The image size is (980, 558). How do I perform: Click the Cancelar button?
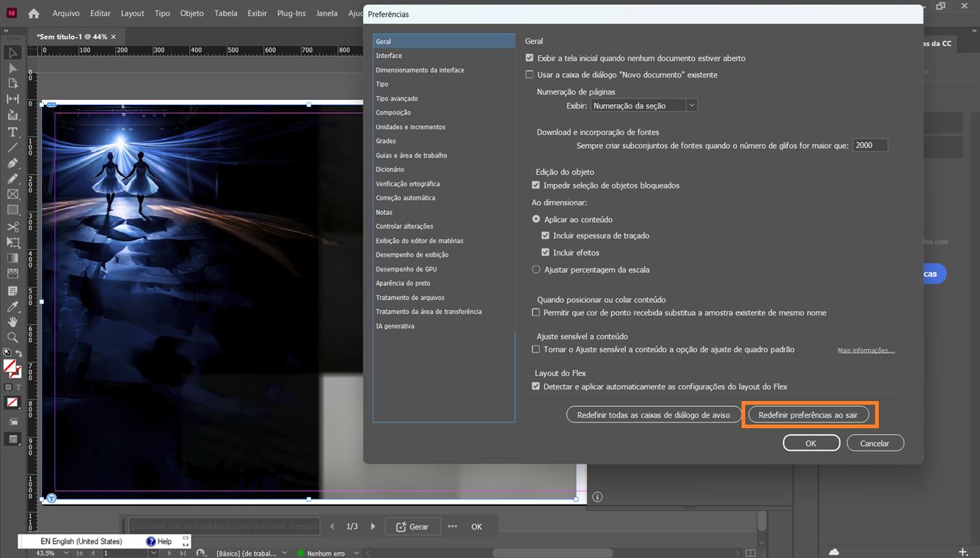875,443
